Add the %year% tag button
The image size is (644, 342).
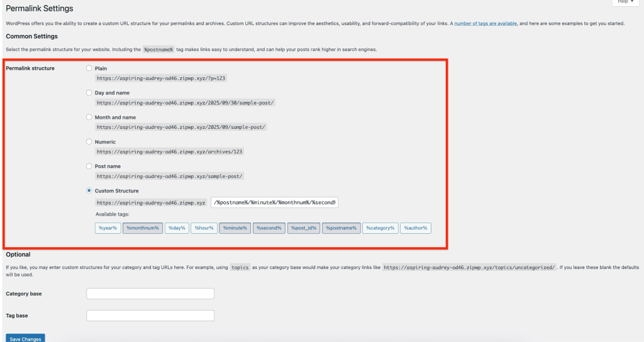[108, 228]
